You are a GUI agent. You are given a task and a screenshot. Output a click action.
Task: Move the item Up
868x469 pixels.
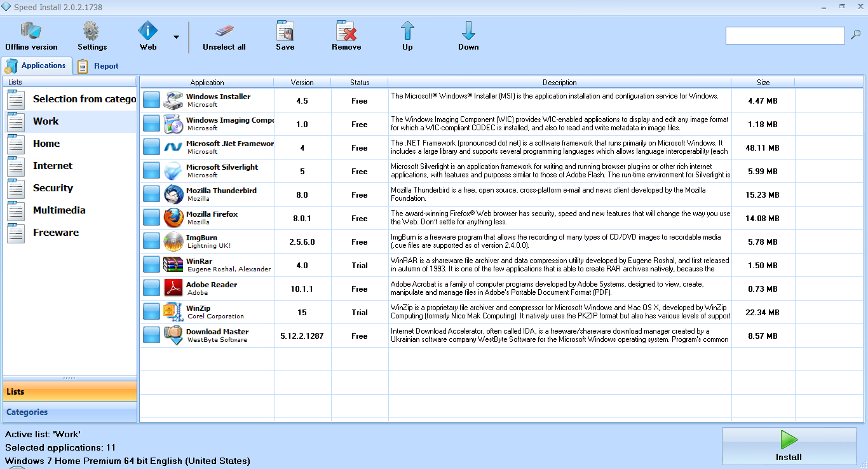click(407, 36)
